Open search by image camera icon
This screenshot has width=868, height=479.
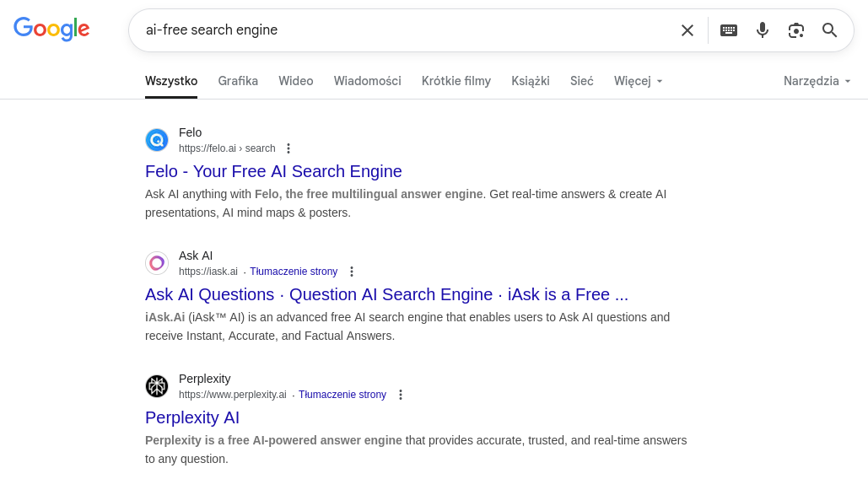pyautogui.click(x=796, y=30)
